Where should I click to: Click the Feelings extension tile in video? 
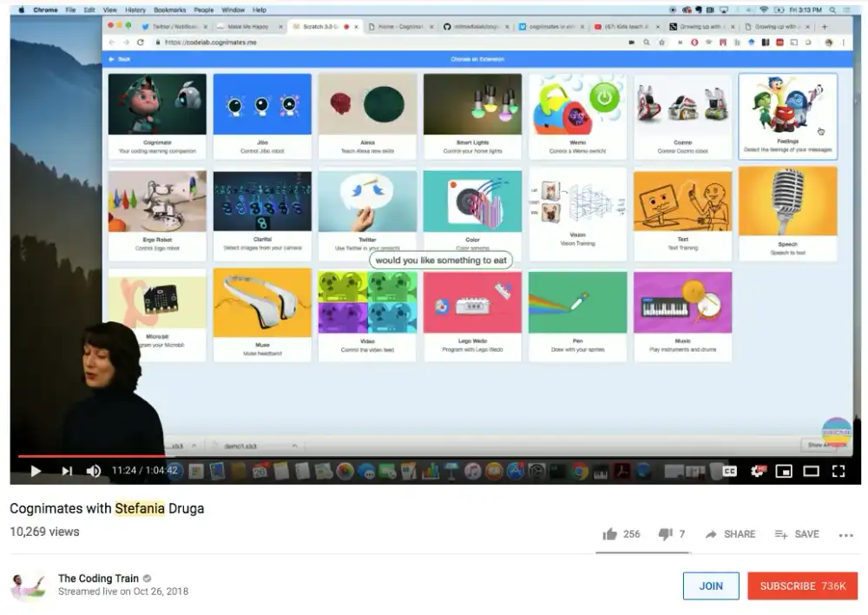pos(787,116)
